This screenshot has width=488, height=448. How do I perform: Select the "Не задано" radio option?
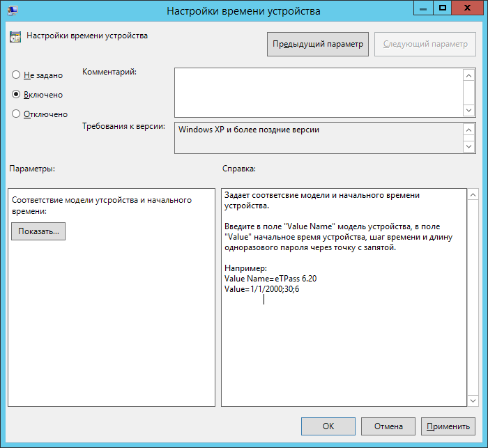[17, 75]
